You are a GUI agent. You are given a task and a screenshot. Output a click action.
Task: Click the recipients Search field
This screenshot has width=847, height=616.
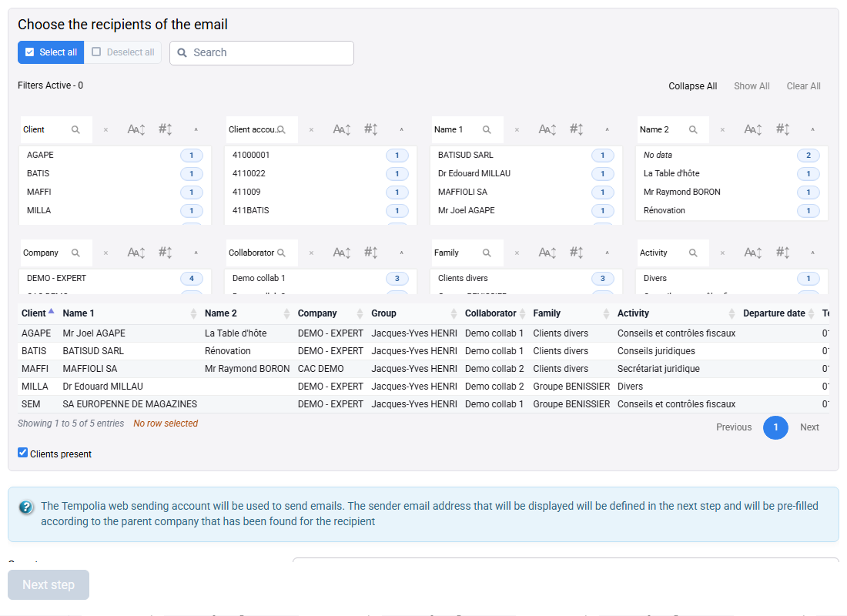pos(262,53)
